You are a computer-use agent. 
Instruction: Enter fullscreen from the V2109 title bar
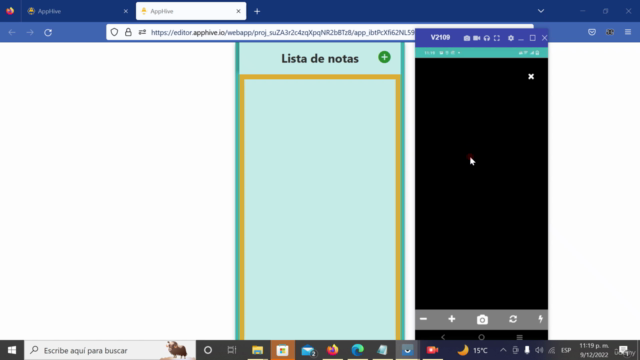(x=497, y=38)
